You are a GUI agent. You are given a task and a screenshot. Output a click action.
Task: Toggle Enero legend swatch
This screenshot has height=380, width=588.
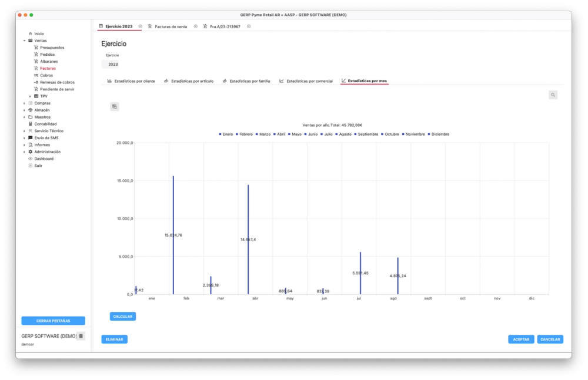(220, 134)
